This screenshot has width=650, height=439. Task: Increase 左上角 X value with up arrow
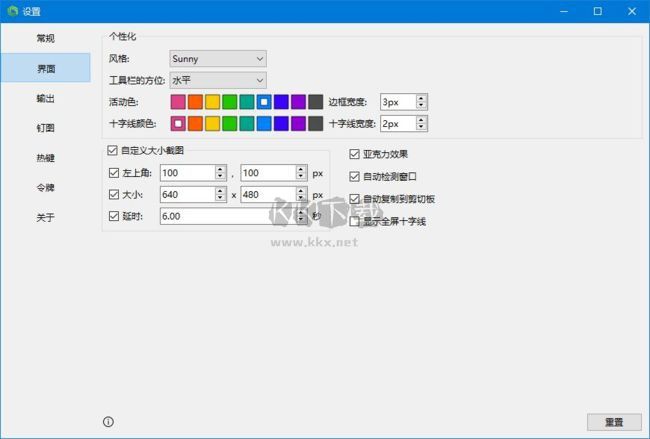coord(220,169)
